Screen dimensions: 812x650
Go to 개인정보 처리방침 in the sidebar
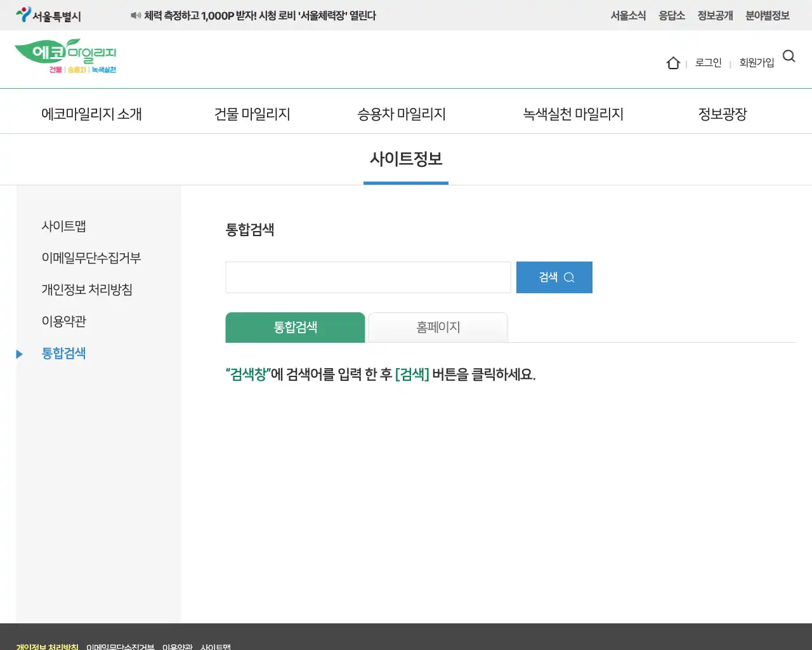(87, 289)
